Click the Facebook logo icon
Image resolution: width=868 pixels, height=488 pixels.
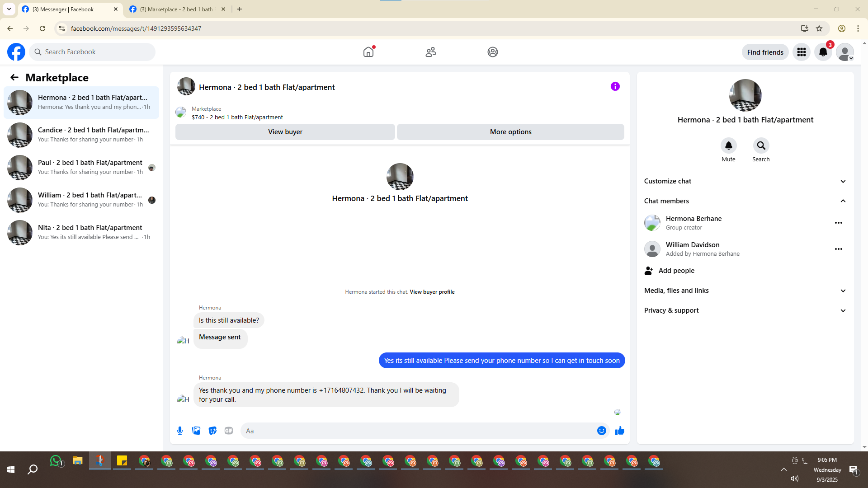pyautogui.click(x=16, y=52)
